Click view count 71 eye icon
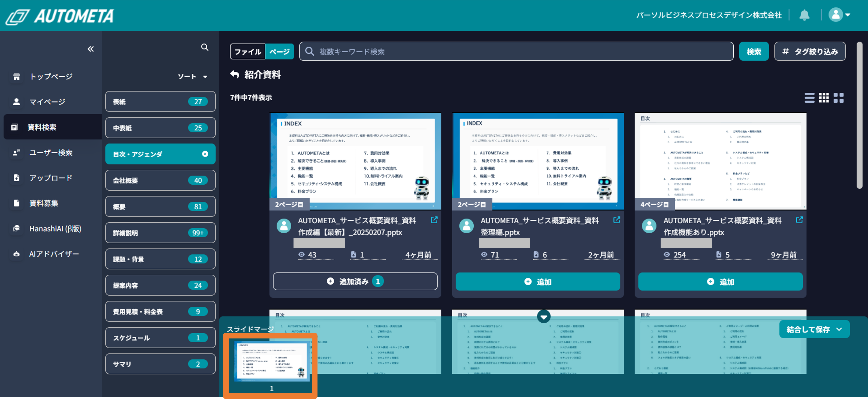The width and height of the screenshot is (868, 399). (x=484, y=255)
